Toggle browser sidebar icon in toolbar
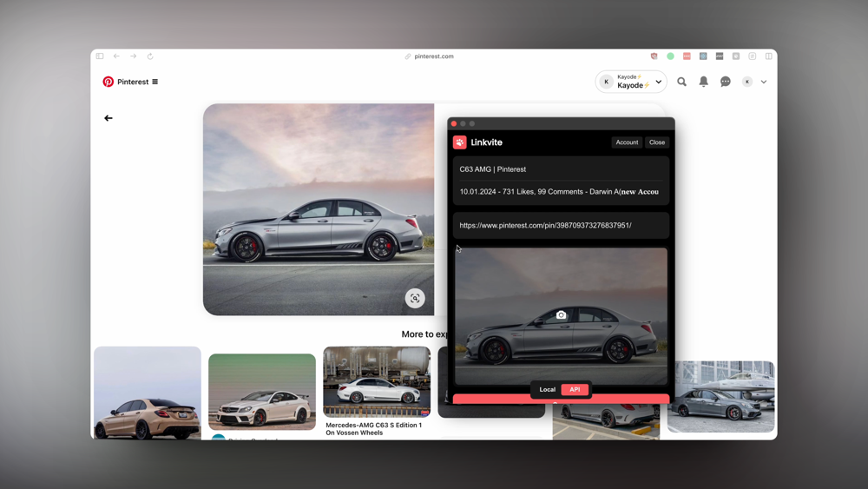Screen dimensions: 868x489 pyautogui.click(x=100, y=56)
